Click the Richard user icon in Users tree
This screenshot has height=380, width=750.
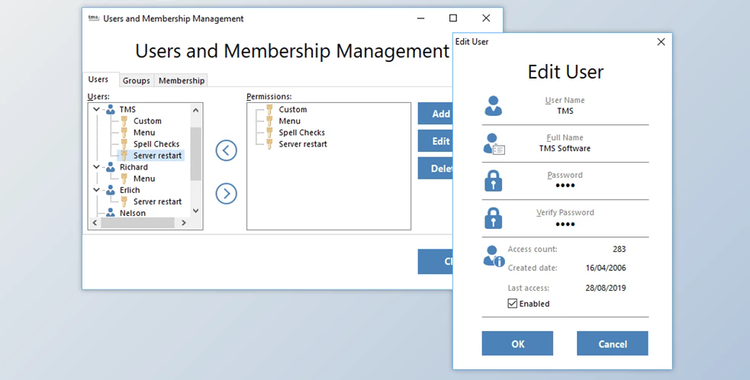[110, 167]
